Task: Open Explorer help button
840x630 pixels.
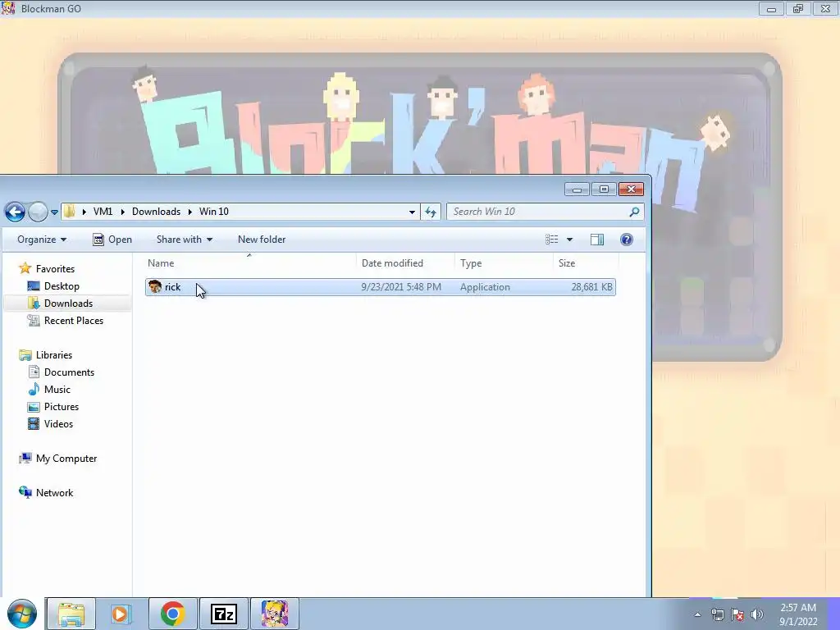Action: pyautogui.click(x=626, y=240)
